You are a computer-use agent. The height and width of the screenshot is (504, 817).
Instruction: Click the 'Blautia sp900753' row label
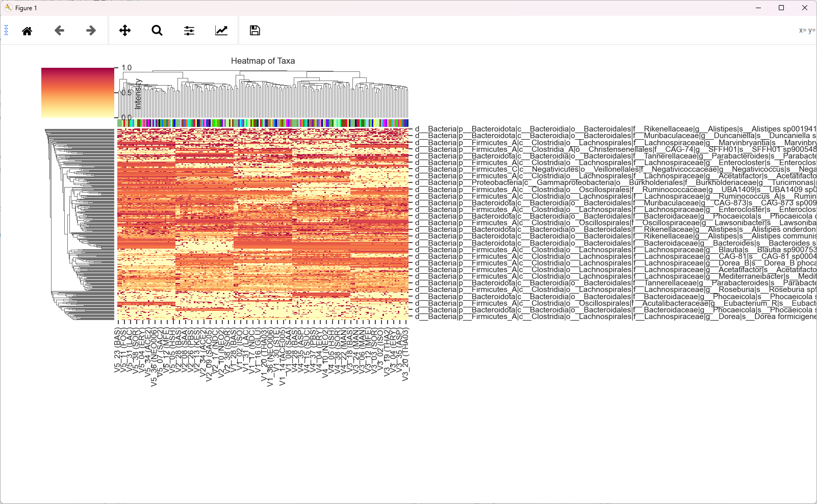[x=616, y=250]
